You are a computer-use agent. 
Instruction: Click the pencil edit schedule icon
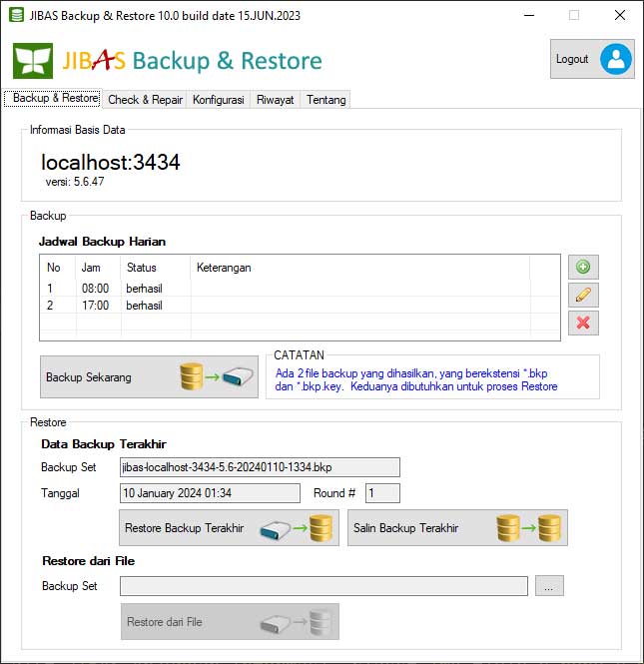[x=583, y=295]
